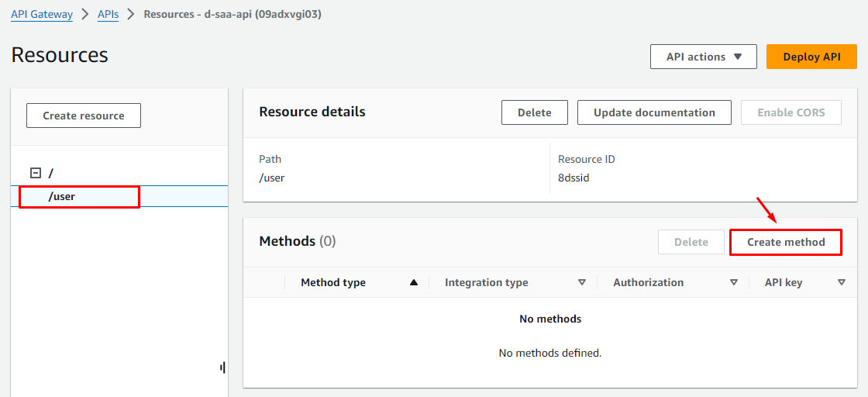868x397 pixels.
Task: Open the APIs breadcrumb link
Action: point(108,15)
